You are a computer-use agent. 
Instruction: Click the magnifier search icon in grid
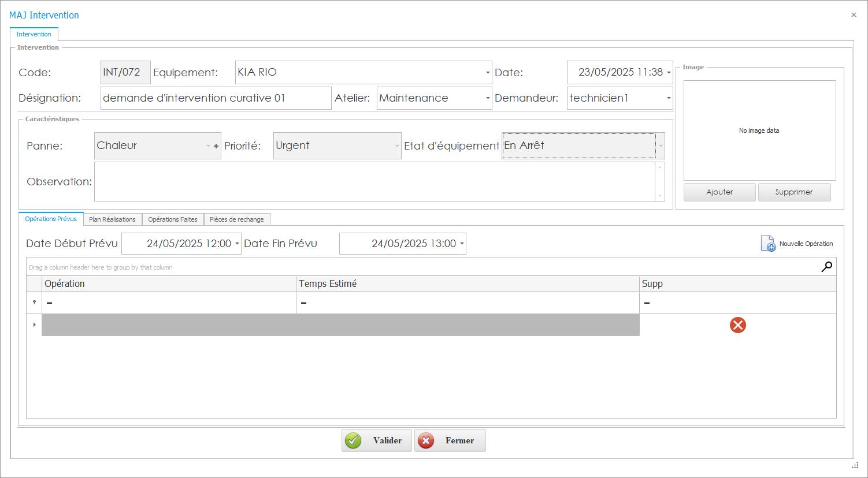[x=826, y=267]
